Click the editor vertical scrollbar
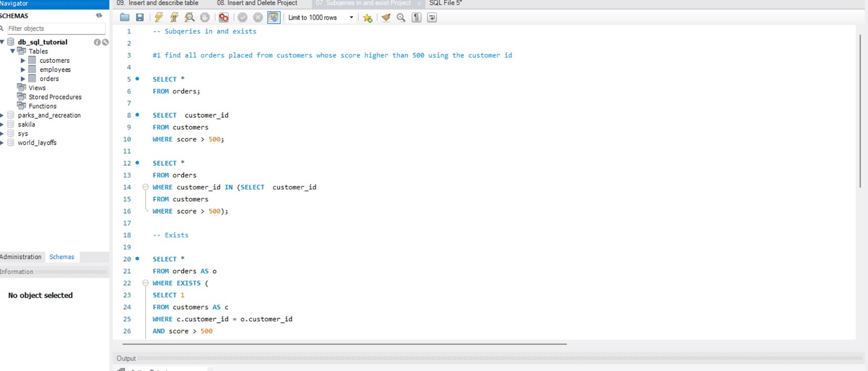Viewport: 868px width, 371px height. point(861,111)
